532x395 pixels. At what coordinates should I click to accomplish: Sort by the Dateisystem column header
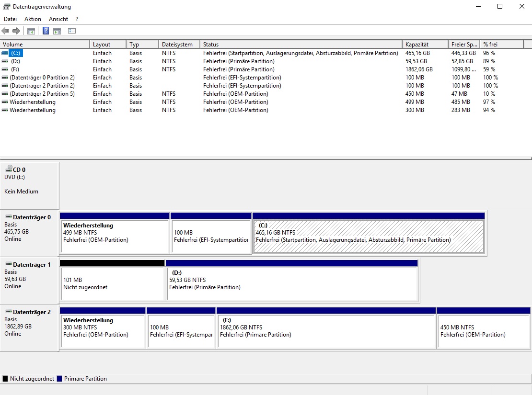pyautogui.click(x=179, y=45)
